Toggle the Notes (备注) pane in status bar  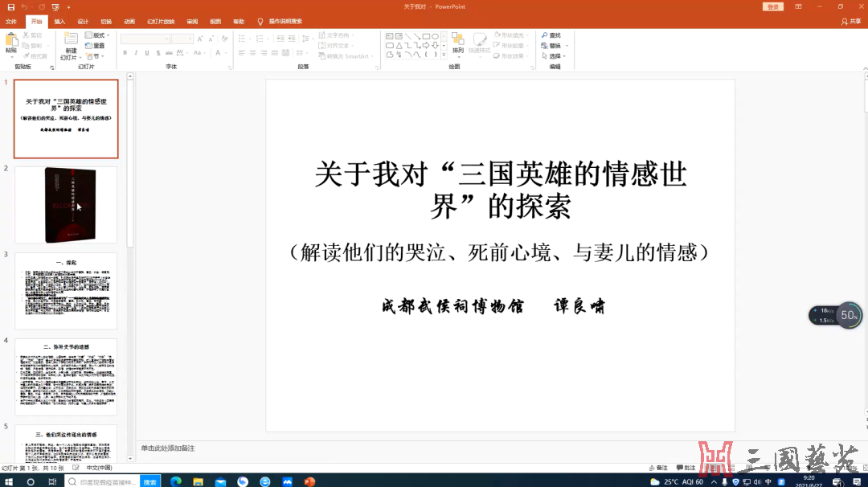pos(657,468)
